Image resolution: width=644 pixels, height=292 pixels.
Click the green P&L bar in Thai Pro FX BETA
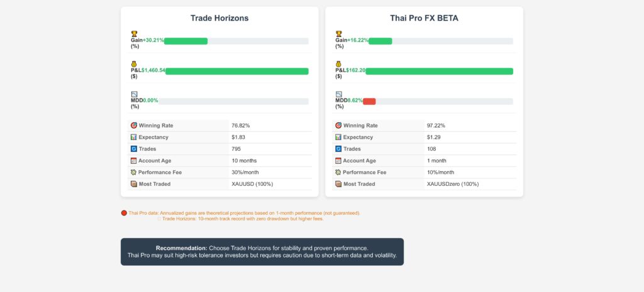pos(439,71)
